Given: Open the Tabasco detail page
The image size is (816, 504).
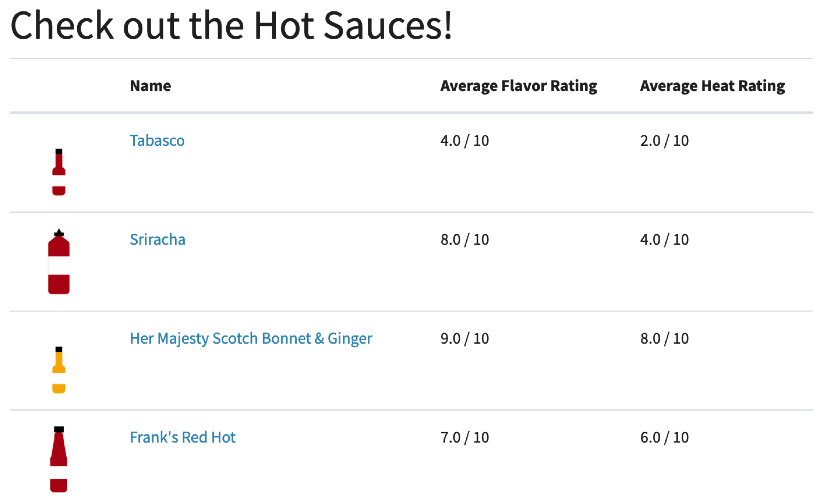Looking at the screenshot, I should [157, 140].
